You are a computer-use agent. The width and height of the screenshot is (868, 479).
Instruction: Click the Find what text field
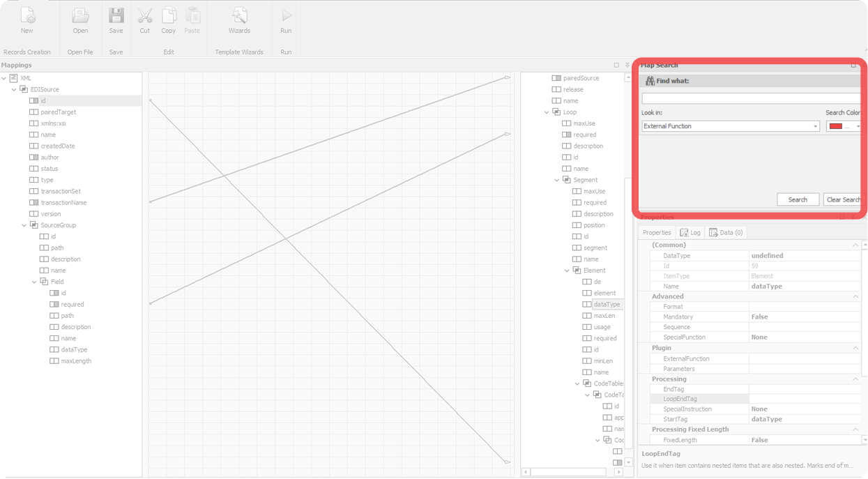pyautogui.click(x=751, y=98)
